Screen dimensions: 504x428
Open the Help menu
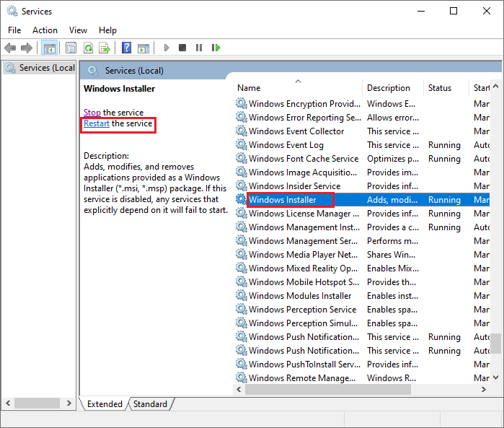click(x=107, y=30)
